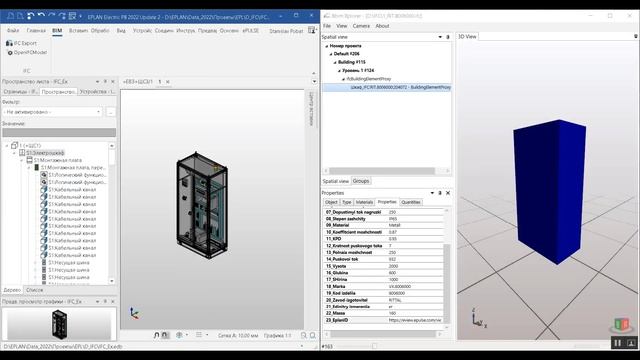This screenshot has height=360, width=640.
Task: Select the BuildingElementProxy highlighted tree row
Action: (387, 87)
